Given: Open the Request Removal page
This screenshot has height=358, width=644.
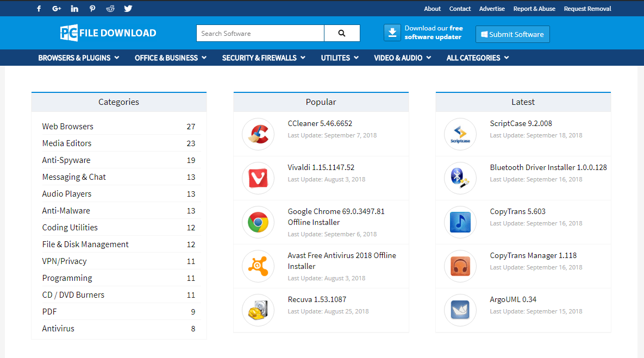Looking at the screenshot, I should [x=587, y=9].
